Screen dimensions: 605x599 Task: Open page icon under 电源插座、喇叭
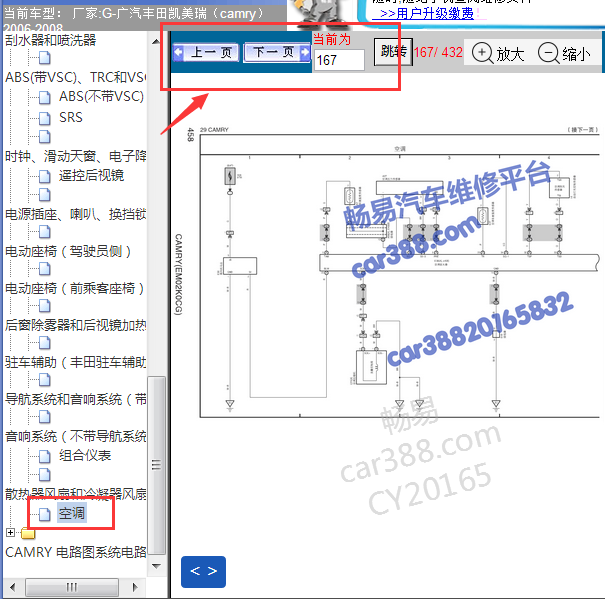point(45,232)
